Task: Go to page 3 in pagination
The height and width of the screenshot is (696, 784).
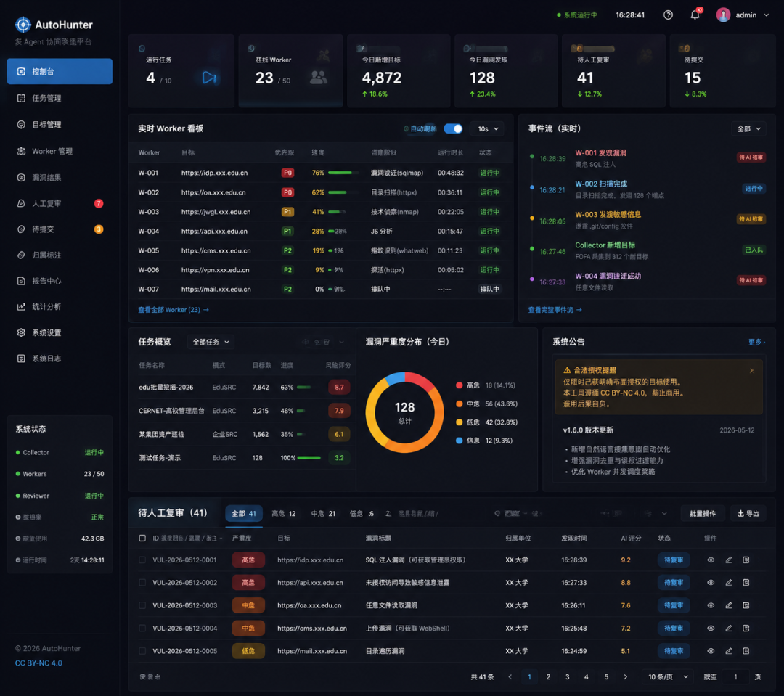Action: pos(568,677)
